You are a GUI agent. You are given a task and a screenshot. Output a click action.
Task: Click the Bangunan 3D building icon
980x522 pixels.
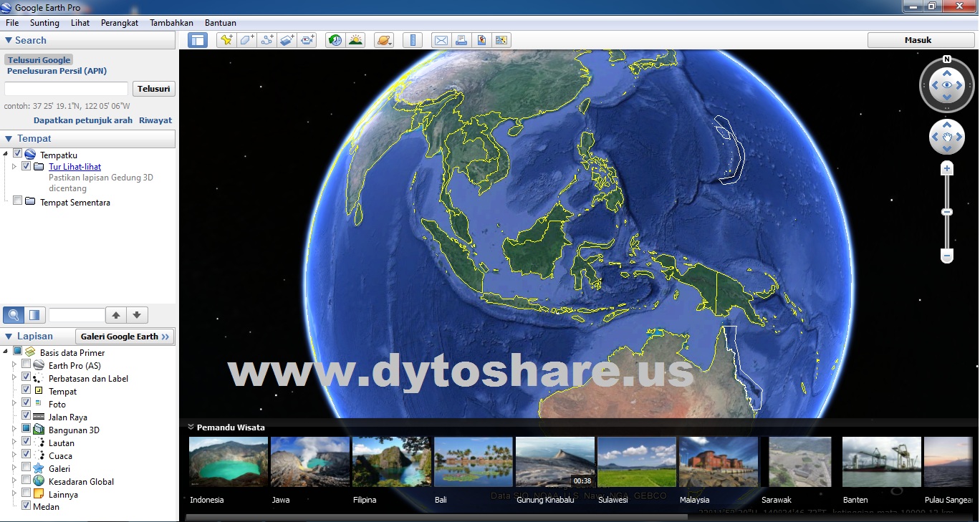click(x=38, y=430)
